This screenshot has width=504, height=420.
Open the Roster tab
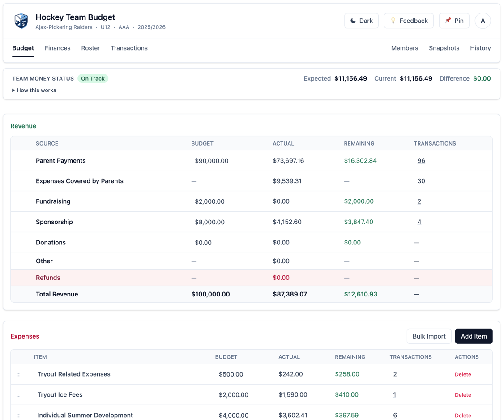(90, 48)
